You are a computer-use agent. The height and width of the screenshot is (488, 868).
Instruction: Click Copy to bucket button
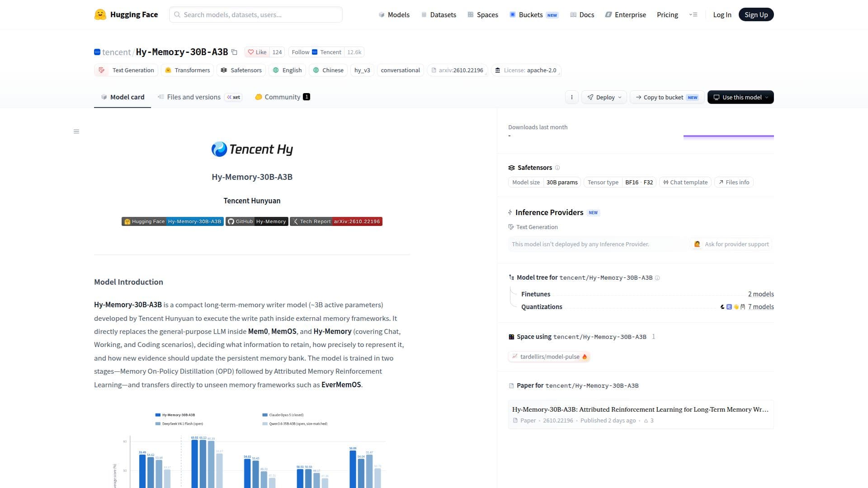pos(667,97)
